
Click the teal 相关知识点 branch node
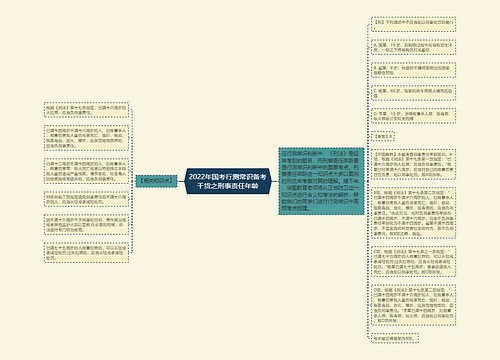click(156, 181)
